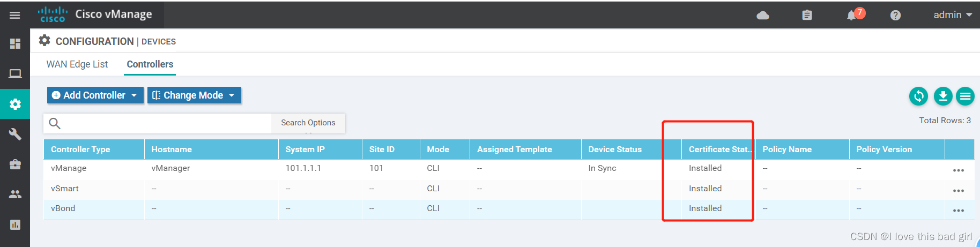The width and height of the screenshot is (980, 247).
Task: Sort by Hostname column header
Action: point(211,149)
